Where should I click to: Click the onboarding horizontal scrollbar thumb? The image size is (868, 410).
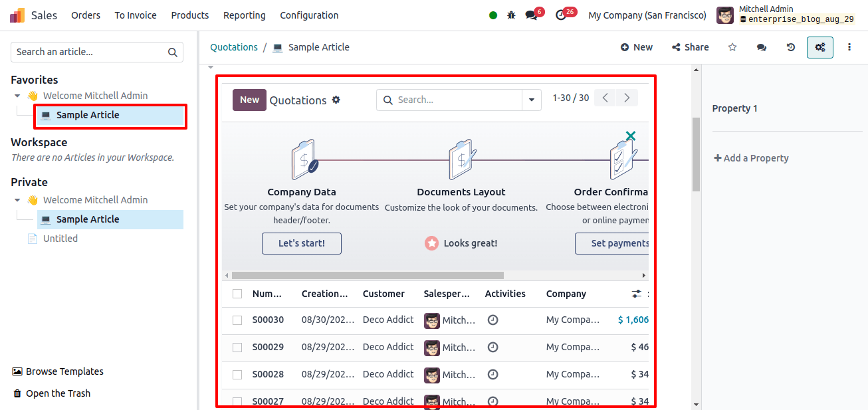point(368,275)
